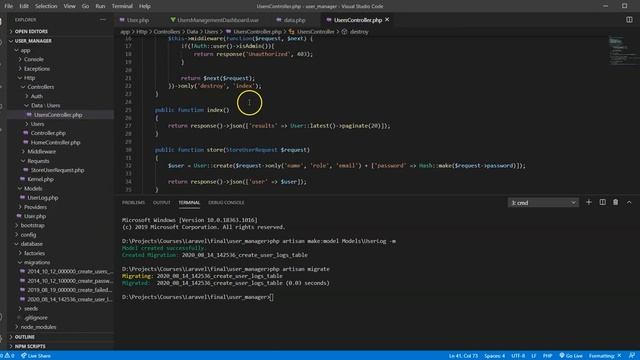Screen dimensions: 640x360
Task: Open the terminal selector dropdown '3: cmd'
Action: (x=543, y=202)
